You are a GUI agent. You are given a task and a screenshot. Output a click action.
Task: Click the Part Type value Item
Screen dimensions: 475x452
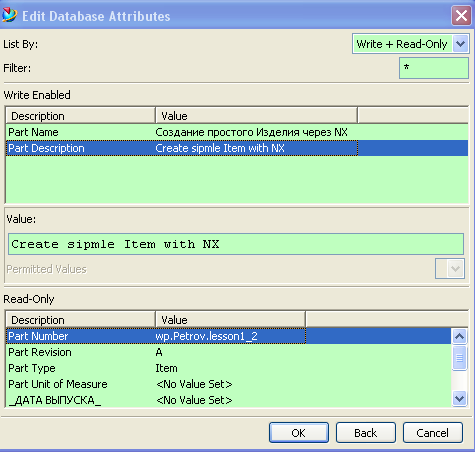(x=166, y=368)
